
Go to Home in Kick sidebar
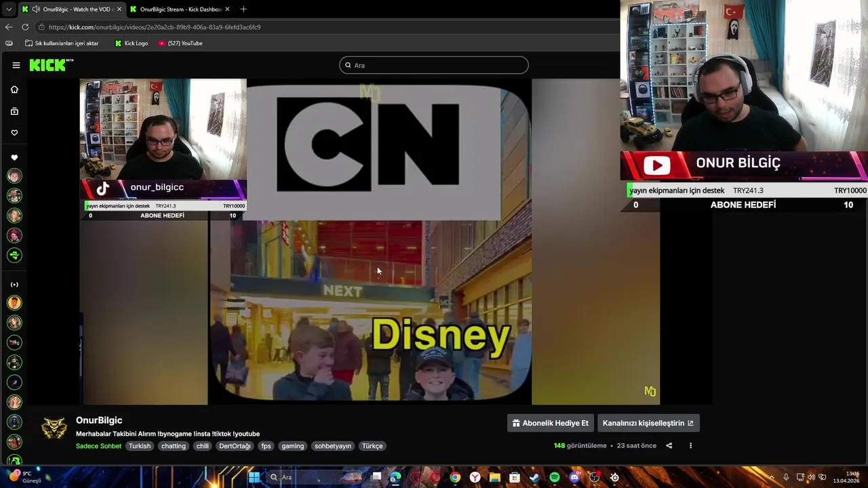tap(14, 89)
